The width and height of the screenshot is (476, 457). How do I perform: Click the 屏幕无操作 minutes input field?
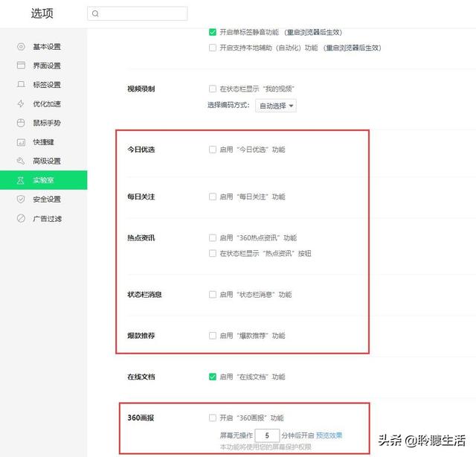[267, 435]
